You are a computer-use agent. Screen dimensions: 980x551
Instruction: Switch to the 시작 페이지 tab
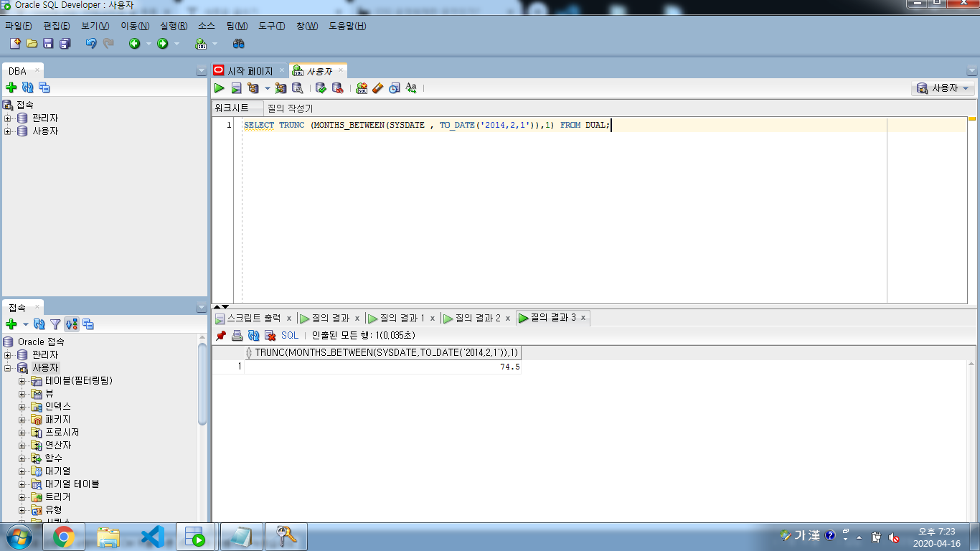coord(250,71)
